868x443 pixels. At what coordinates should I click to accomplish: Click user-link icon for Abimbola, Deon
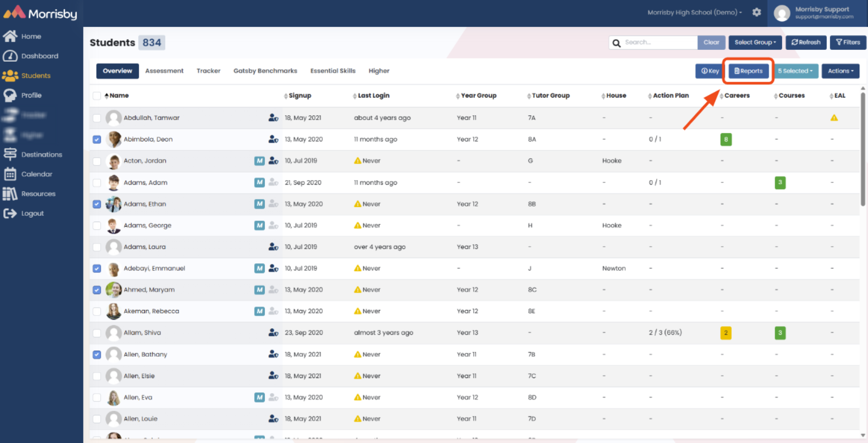(x=273, y=139)
